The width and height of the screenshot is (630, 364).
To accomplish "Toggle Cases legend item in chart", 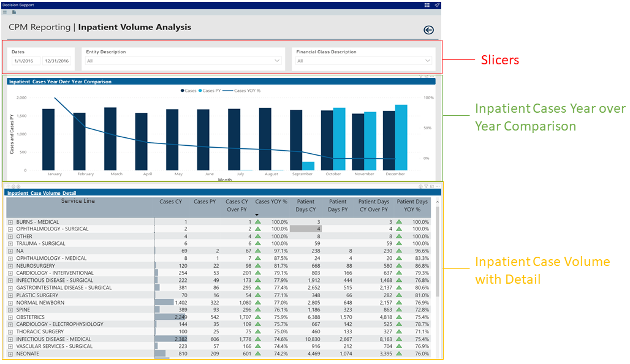I will (189, 91).
